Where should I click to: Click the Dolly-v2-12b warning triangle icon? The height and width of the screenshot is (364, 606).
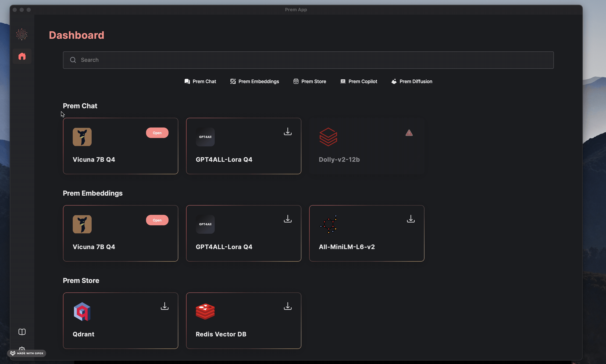pos(409,133)
